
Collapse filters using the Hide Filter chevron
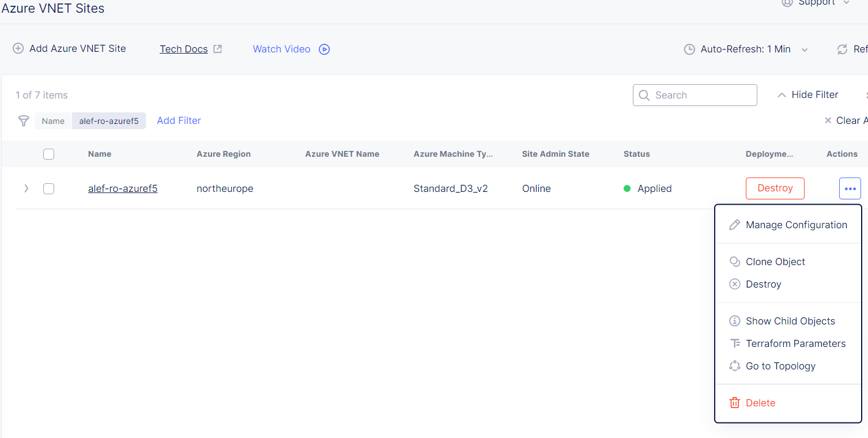[x=782, y=95]
